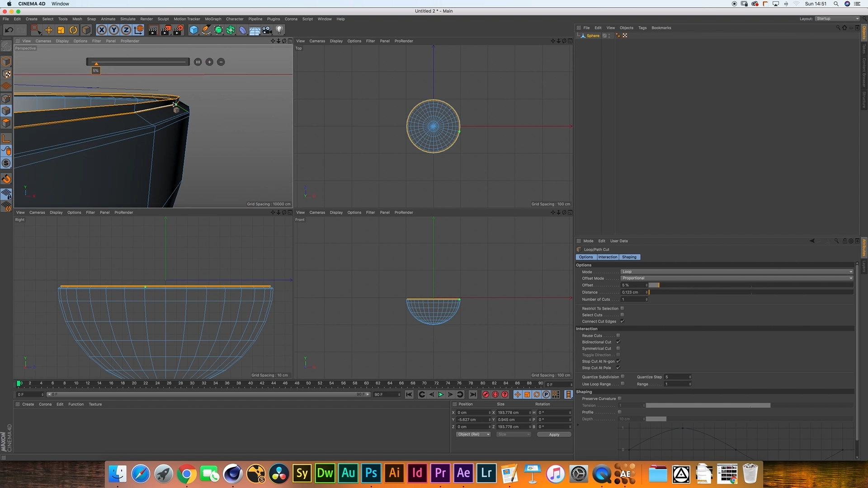Open the Mode Loop dropdown
The image size is (868, 488).
pyautogui.click(x=736, y=272)
